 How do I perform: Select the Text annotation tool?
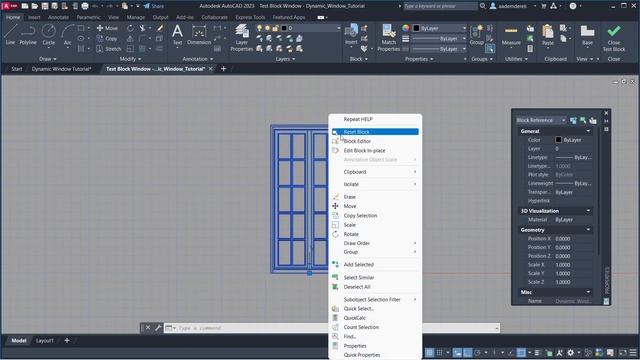click(x=177, y=34)
